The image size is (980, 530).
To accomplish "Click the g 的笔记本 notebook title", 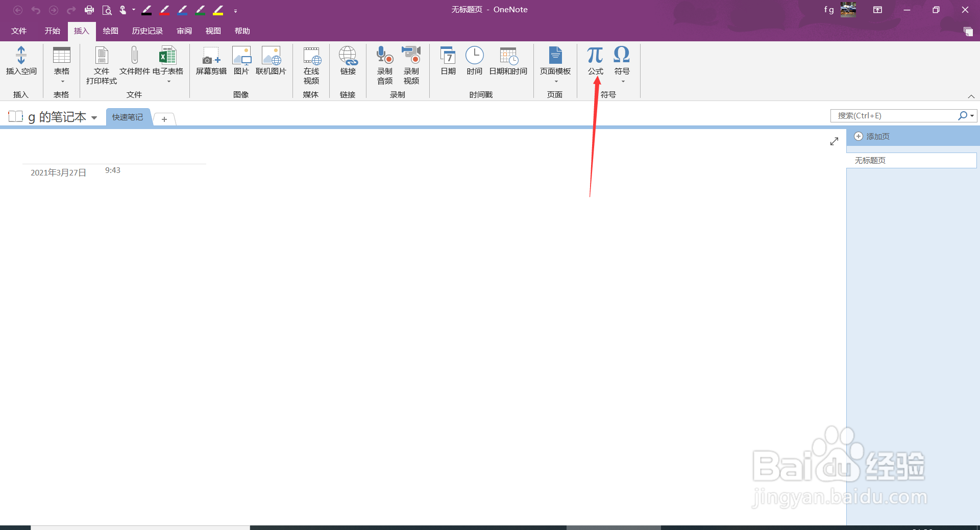I will coord(57,117).
